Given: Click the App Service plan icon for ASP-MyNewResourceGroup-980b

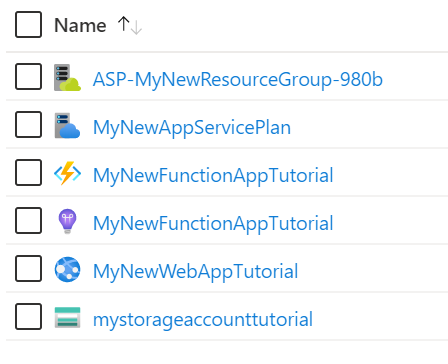Looking at the screenshot, I should click(x=67, y=78).
